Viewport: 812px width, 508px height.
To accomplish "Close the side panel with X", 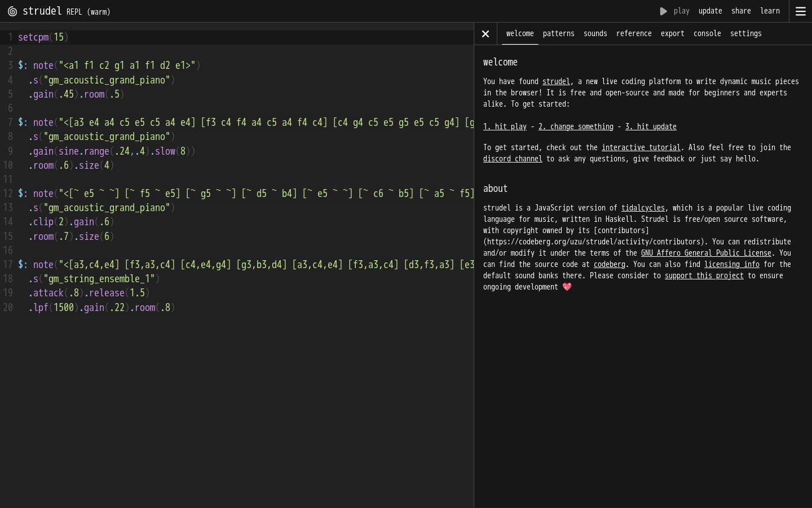I will point(486,34).
